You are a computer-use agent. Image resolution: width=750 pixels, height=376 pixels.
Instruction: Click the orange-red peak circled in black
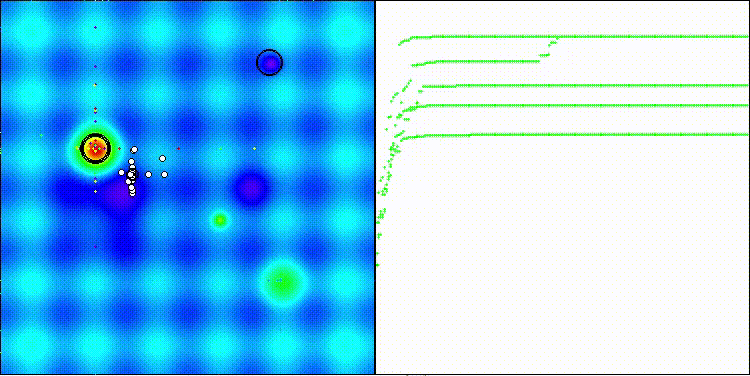(96, 149)
